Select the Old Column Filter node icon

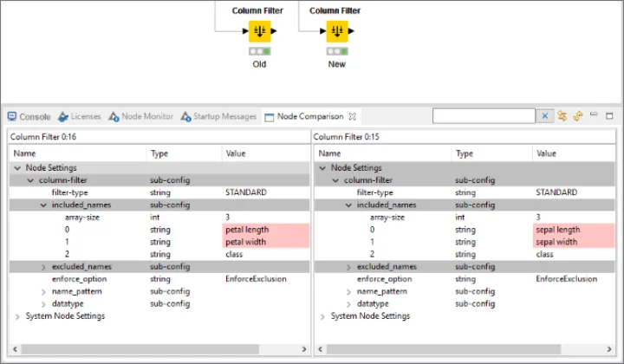[259, 32]
